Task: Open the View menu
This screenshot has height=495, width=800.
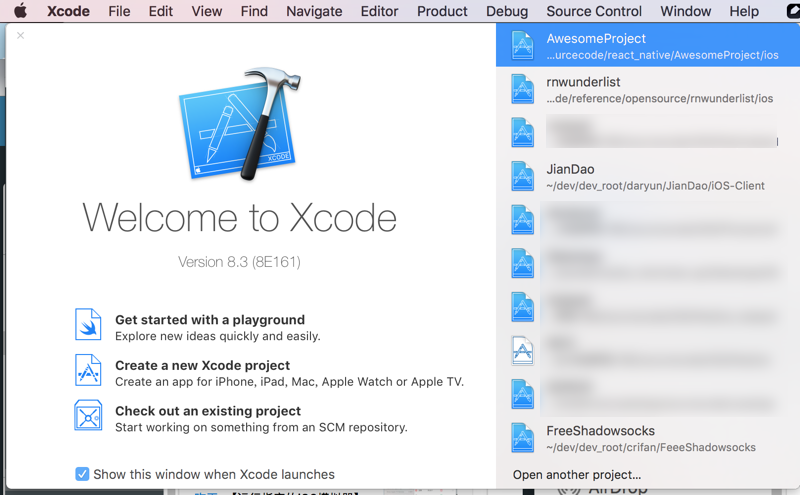Action: click(207, 11)
